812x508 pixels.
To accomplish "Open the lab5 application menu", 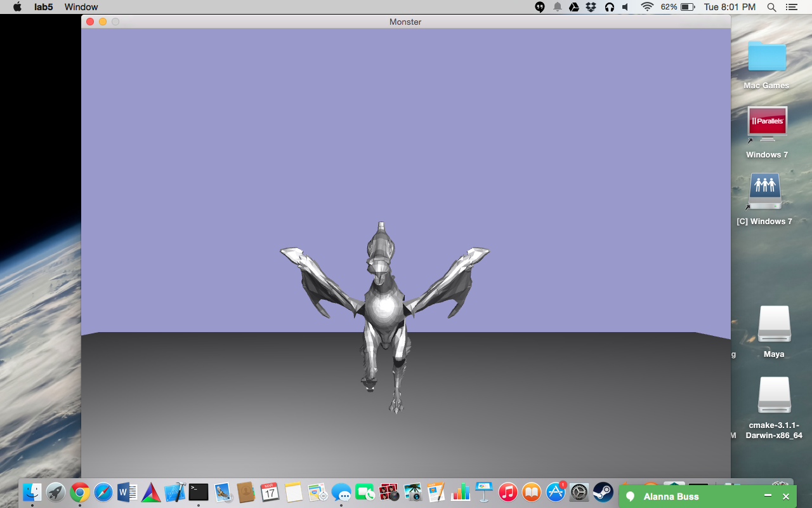I will coord(44,7).
